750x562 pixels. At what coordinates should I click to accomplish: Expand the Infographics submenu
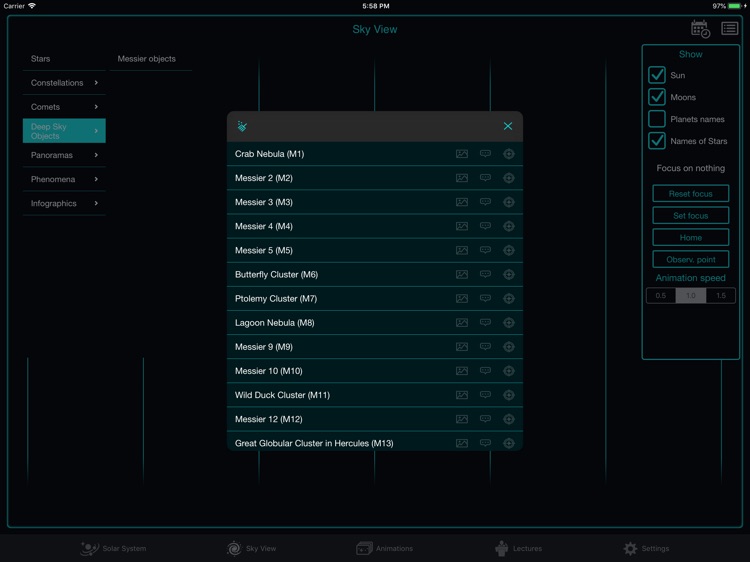coord(64,203)
